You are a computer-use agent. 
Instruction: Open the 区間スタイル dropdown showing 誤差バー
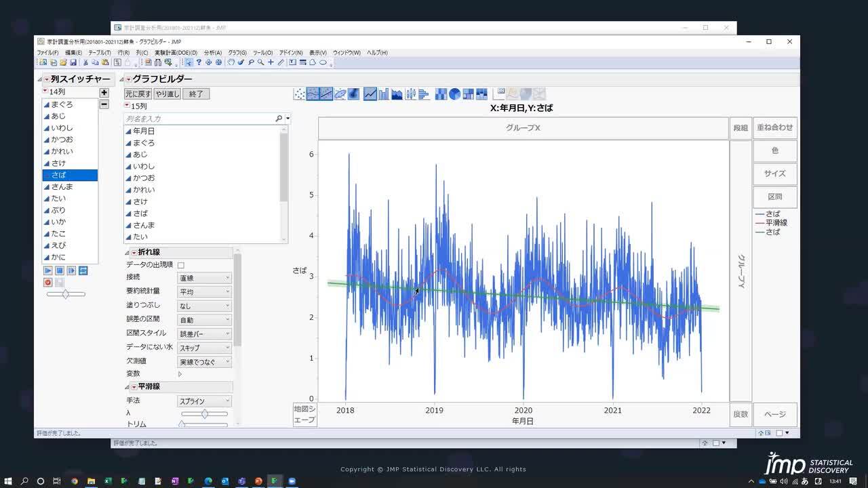tap(205, 333)
